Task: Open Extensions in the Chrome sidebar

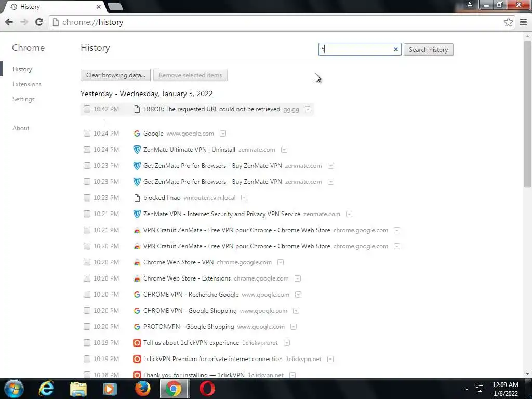Action: pyautogui.click(x=27, y=84)
